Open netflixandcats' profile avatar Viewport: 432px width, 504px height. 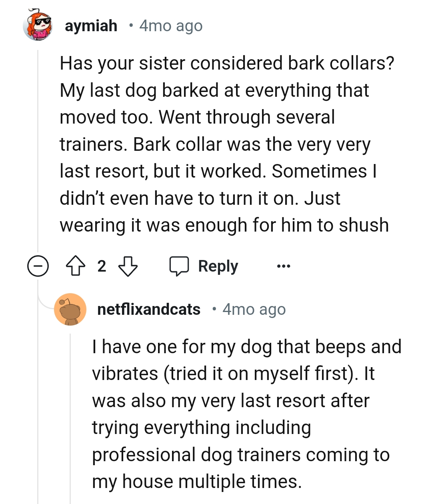pyautogui.click(x=70, y=310)
